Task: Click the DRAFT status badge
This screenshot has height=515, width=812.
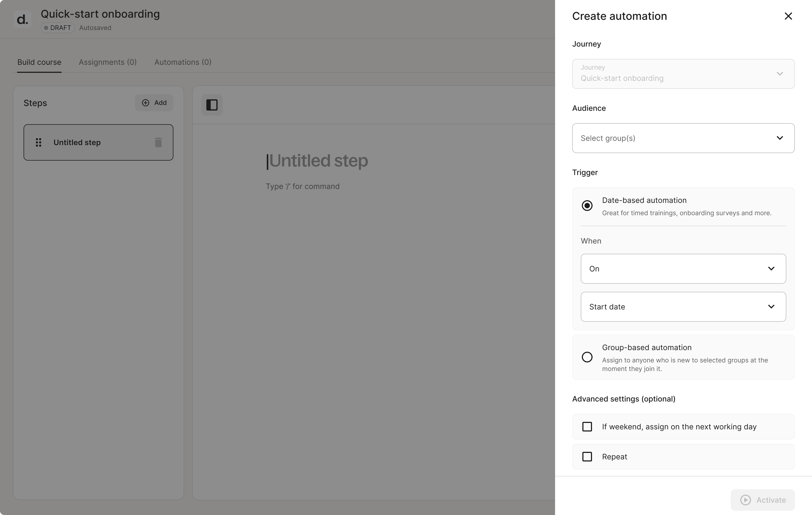Action: (58, 28)
